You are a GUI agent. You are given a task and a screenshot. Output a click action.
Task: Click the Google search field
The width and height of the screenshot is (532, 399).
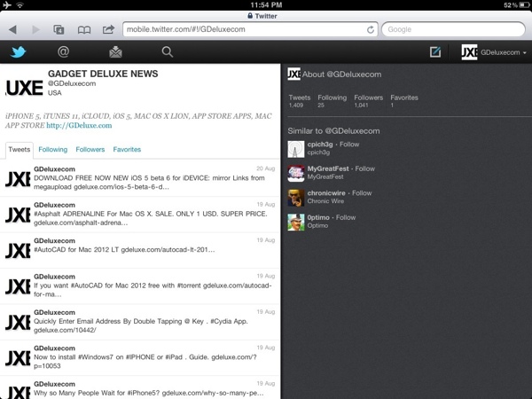coord(453,29)
